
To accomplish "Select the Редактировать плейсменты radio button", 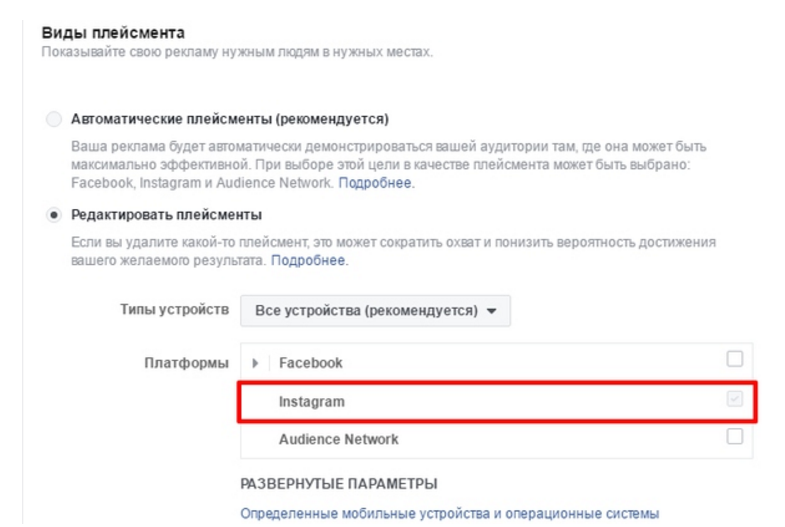I will click(54, 215).
